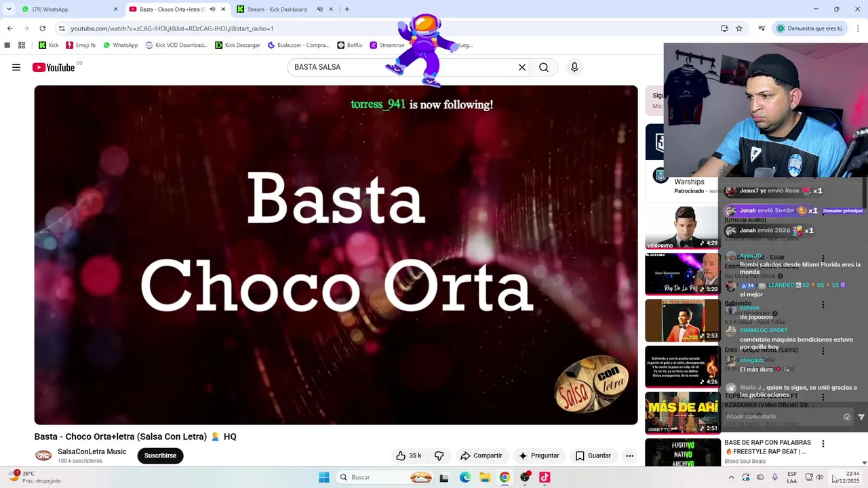Close the WhatsApp tab
Viewport: 868px width, 488px height.
click(115, 9)
